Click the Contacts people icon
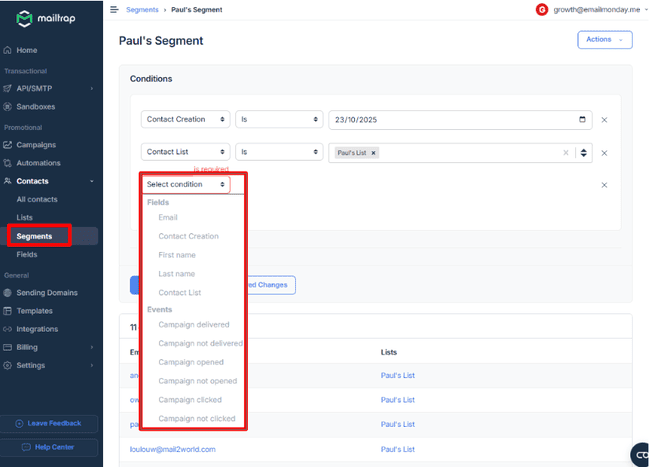Screen dimensions: 650x467 pos(7,181)
